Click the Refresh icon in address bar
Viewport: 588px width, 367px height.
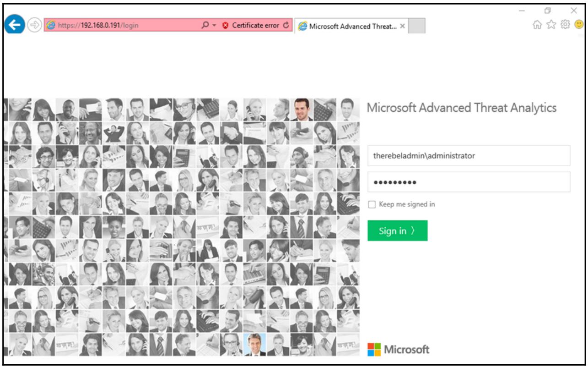[x=286, y=26]
